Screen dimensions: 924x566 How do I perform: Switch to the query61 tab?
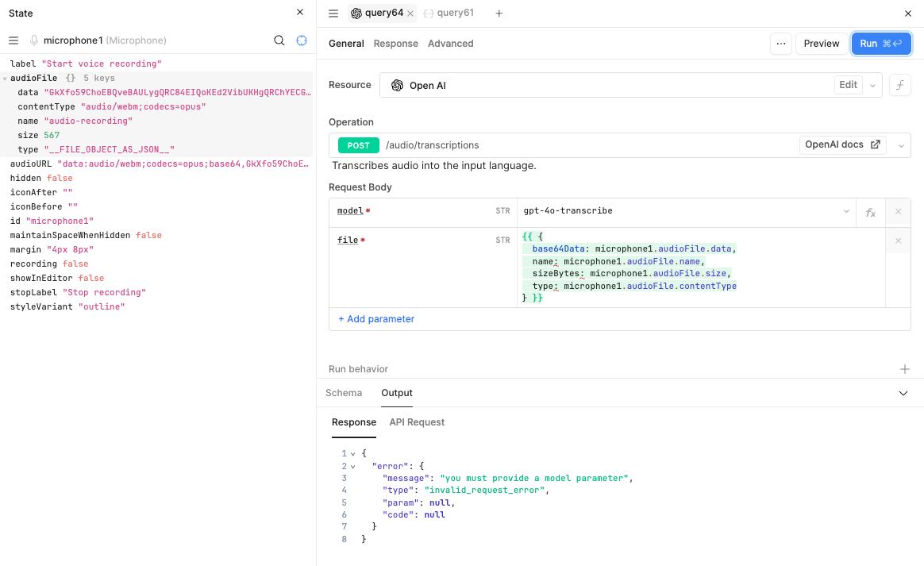pyautogui.click(x=449, y=13)
